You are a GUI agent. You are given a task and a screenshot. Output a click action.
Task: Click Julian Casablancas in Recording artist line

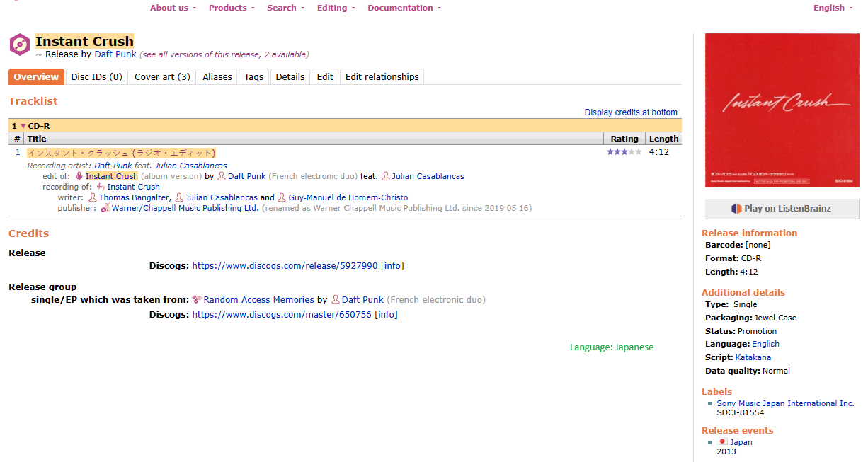191,166
